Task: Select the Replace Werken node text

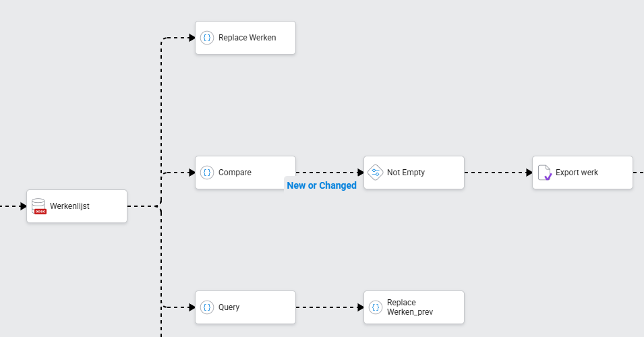Action: 247,38
